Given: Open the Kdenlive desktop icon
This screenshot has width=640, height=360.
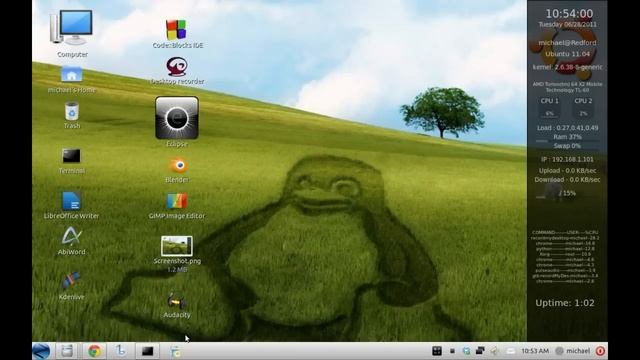Looking at the screenshot, I should tap(71, 281).
